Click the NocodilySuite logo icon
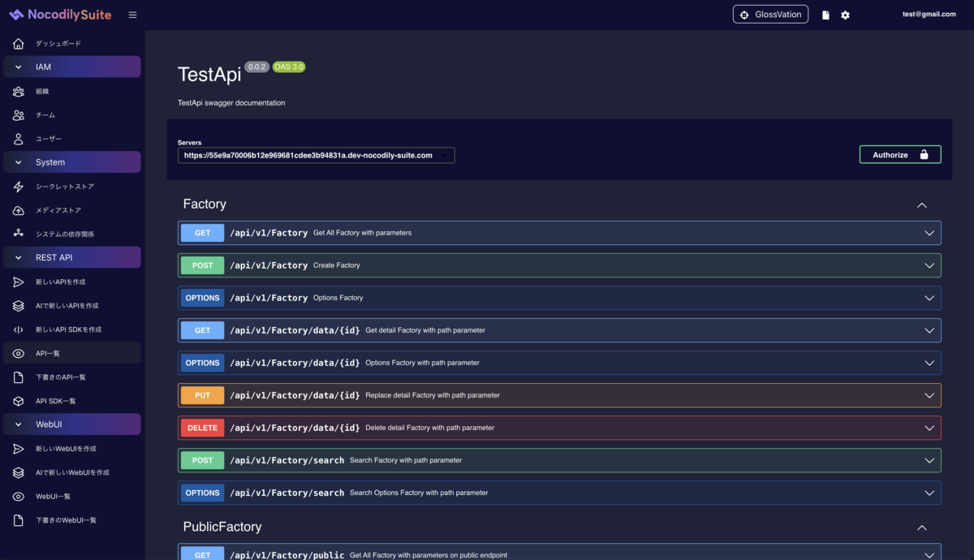This screenshot has width=974, height=560. point(15,15)
